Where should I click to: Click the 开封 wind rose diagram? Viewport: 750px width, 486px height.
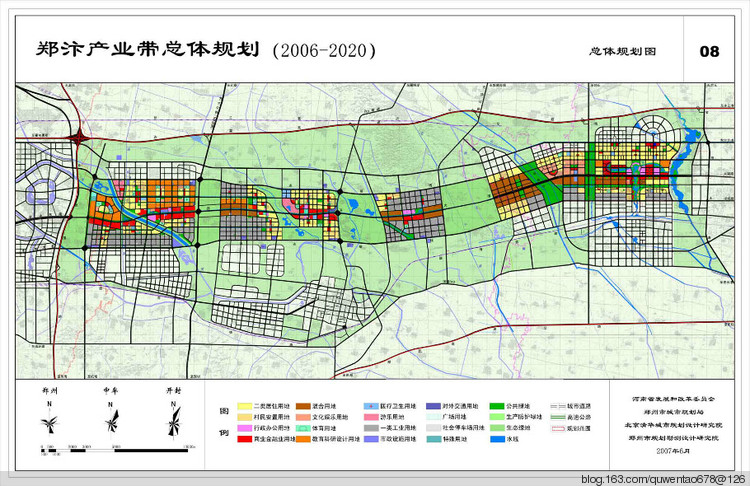coord(174,421)
